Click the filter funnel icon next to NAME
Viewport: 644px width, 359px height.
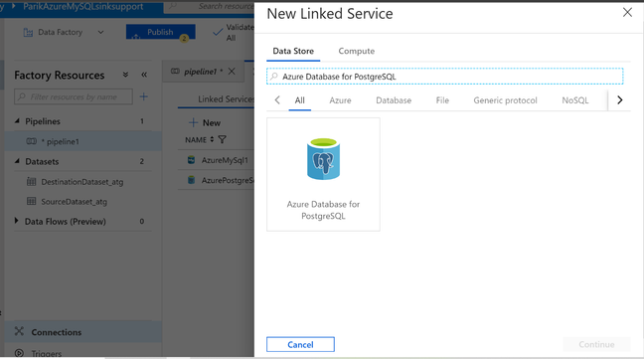(223, 139)
